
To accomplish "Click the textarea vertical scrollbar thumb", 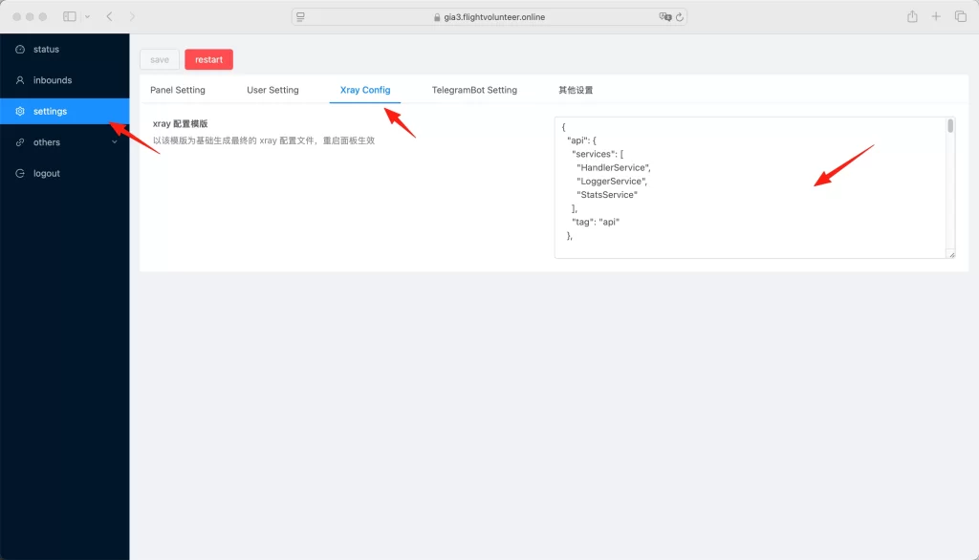I will (950, 126).
